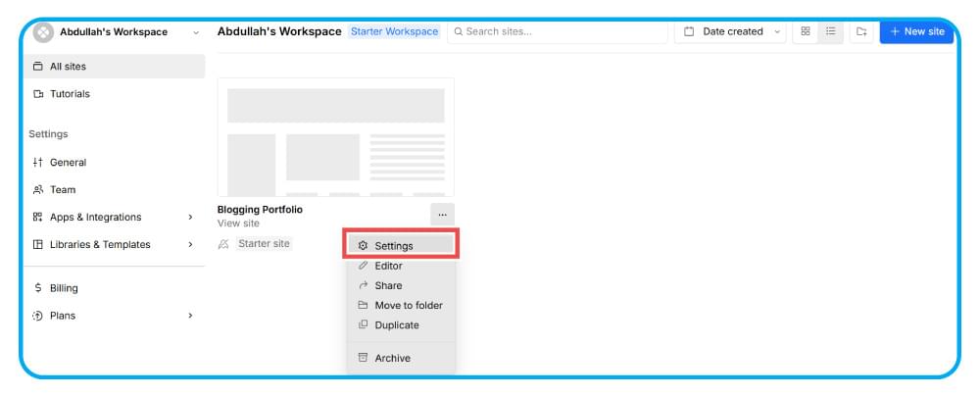
Task: Click the New site button
Action: 917,31
